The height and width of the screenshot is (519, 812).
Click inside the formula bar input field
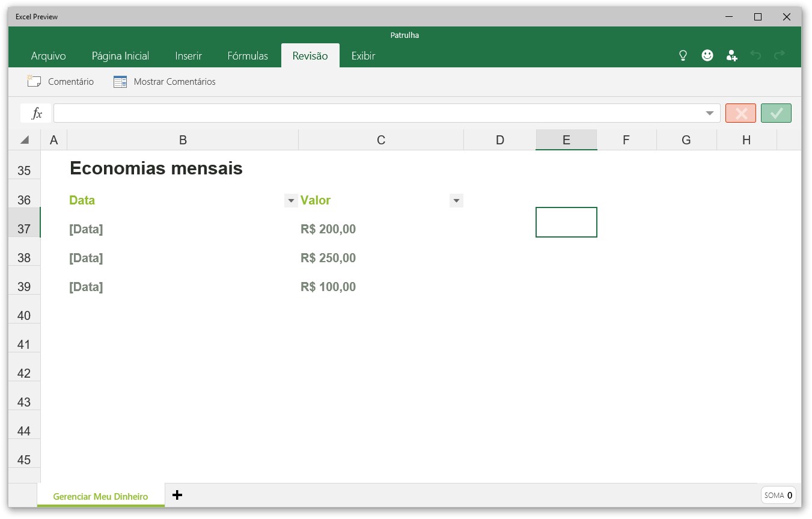pyautogui.click(x=361, y=112)
